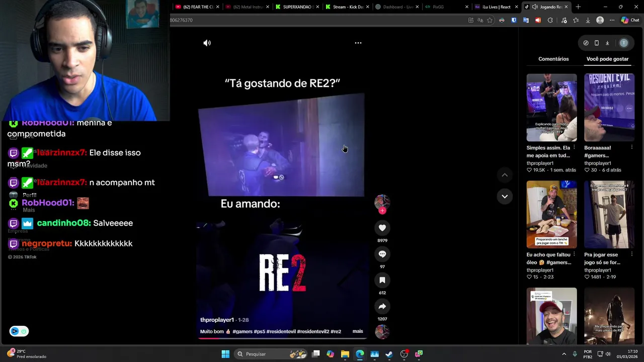Expand caption with 'mais' link
The width and height of the screenshot is (644, 362).
[358, 331]
